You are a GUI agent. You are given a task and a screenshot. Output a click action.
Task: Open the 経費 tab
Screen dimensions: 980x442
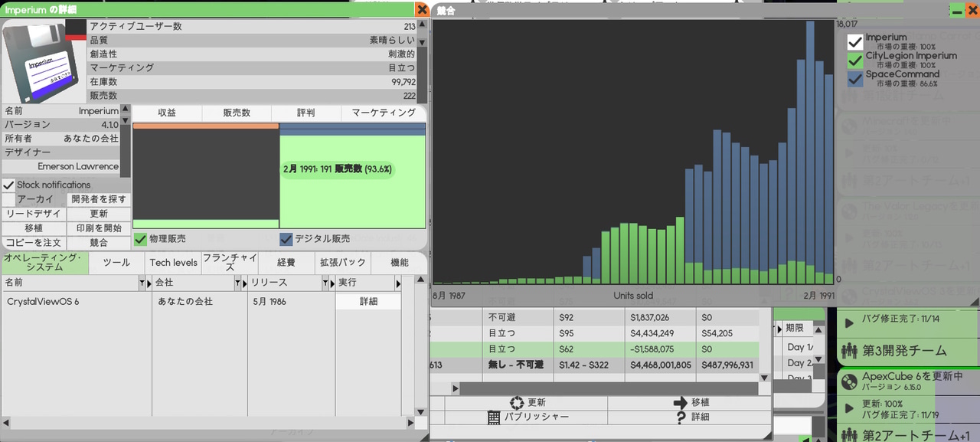tap(286, 263)
